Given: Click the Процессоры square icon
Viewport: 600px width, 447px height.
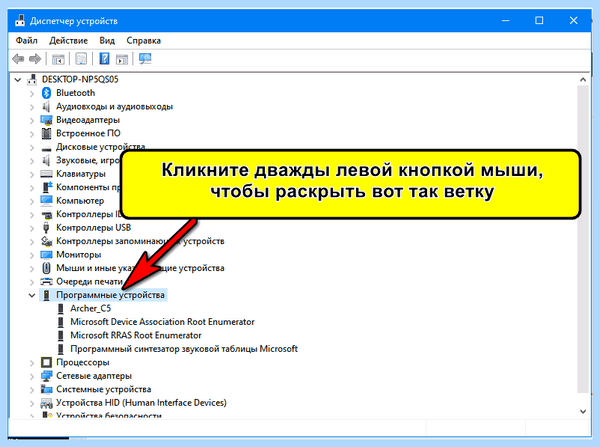Looking at the screenshot, I should tap(46, 362).
